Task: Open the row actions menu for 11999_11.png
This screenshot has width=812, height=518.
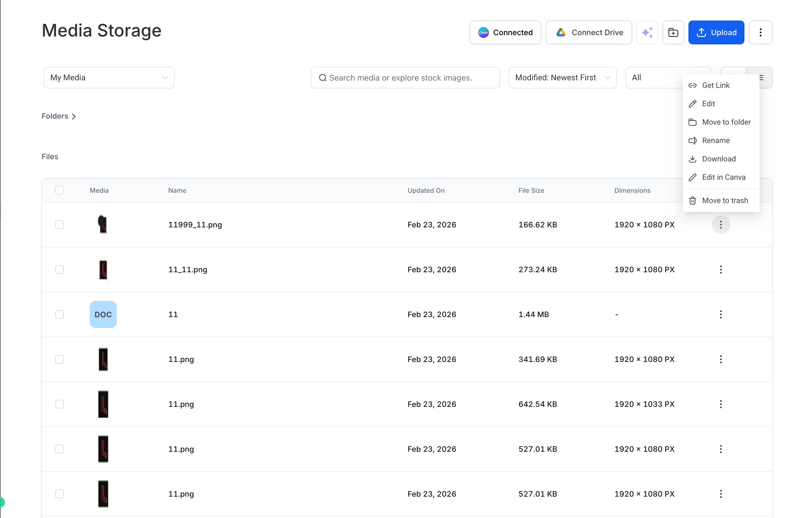Action: pyautogui.click(x=721, y=225)
